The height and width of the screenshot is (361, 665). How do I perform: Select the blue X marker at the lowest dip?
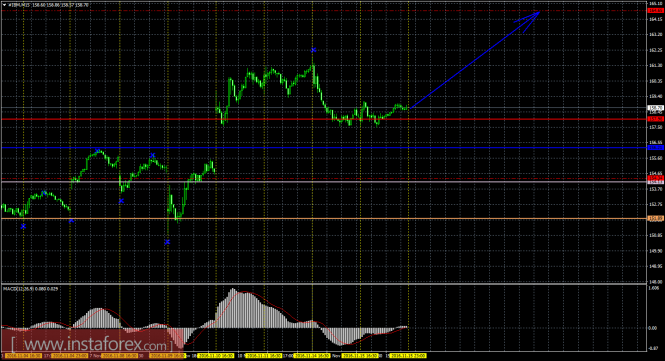point(167,242)
